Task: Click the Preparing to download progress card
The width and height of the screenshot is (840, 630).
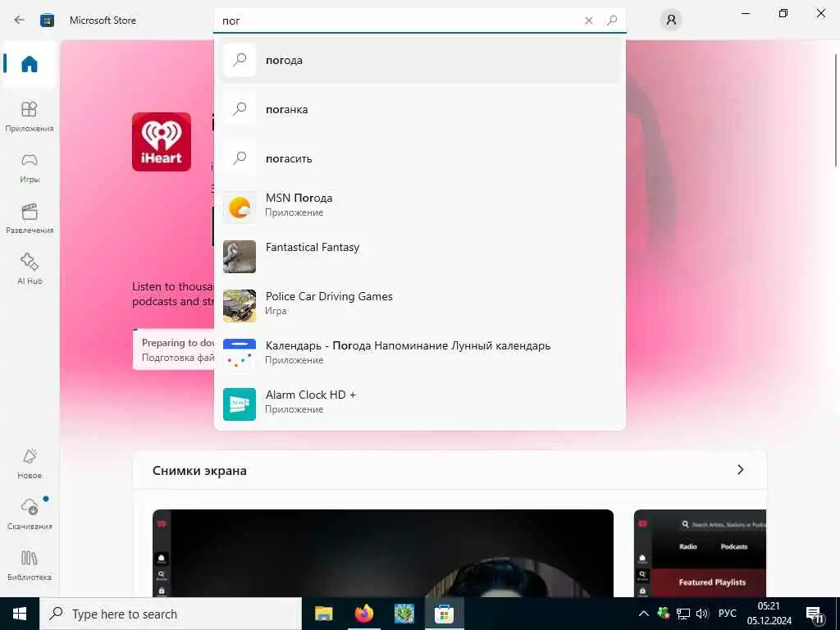Action: point(174,349)
